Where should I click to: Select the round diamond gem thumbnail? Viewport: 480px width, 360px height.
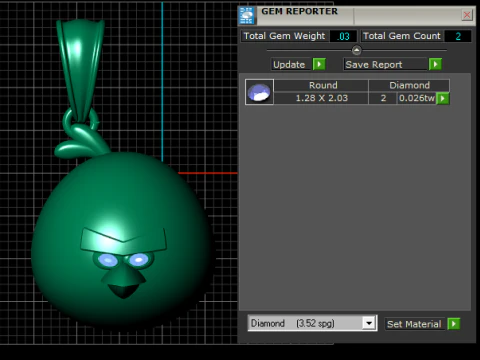pyautogui.click(x=259, y=92)
